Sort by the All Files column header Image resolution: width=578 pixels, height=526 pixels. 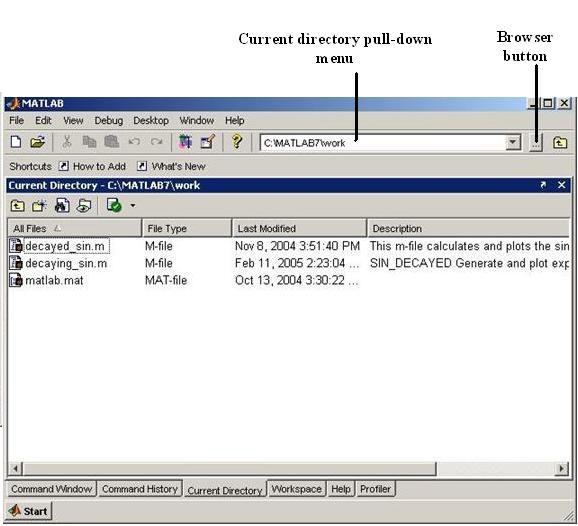[x=74, y=229]
